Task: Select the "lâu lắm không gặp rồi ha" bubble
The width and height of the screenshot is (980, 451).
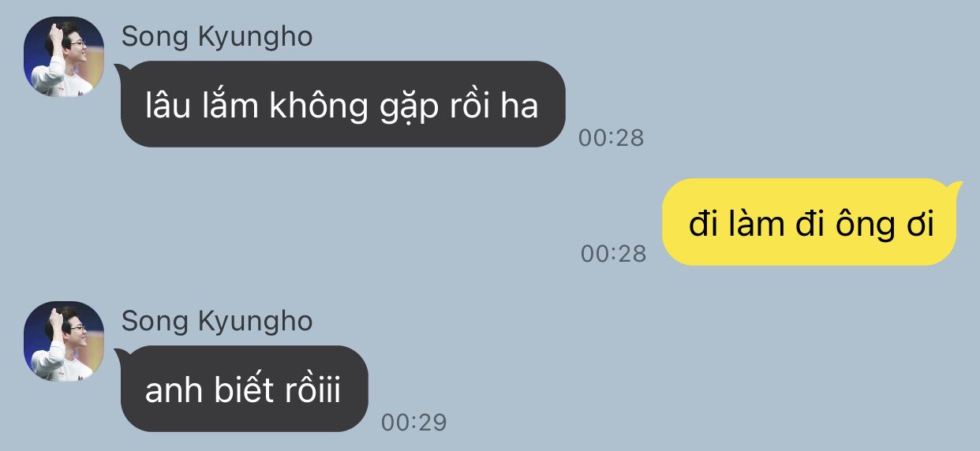Action: coord(343,104)
